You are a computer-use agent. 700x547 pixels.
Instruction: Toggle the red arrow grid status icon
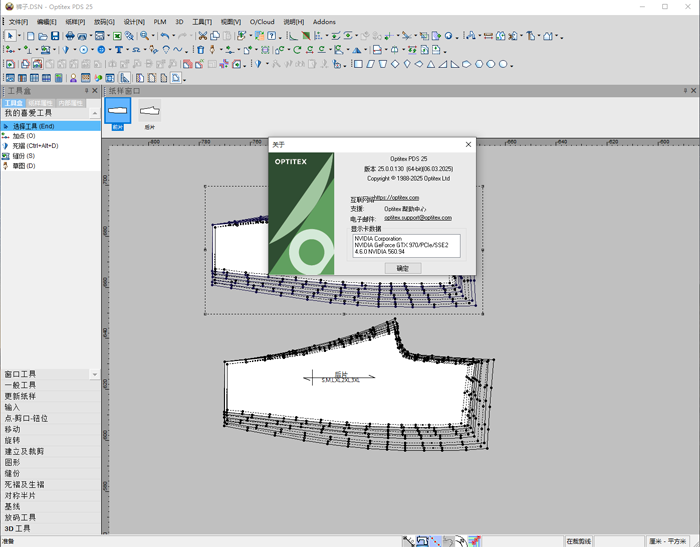click(x=475, y=541)
